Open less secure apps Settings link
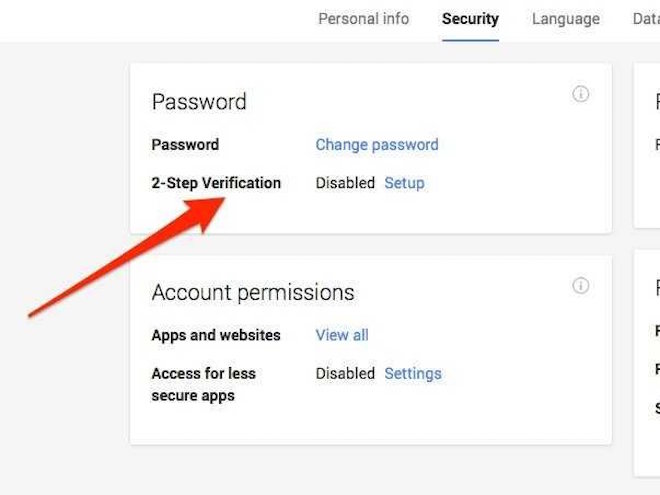The width and height of the screenshot is (660, 495). 413,373
